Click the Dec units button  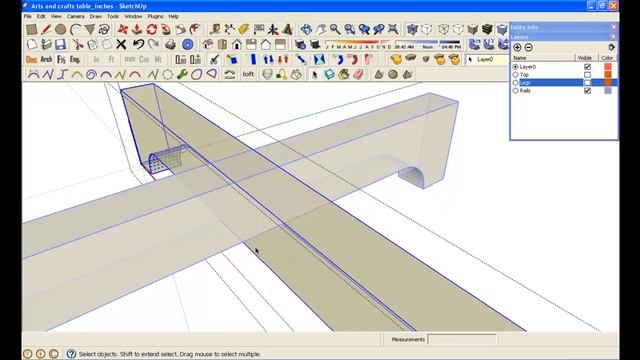tap(31, 60)
